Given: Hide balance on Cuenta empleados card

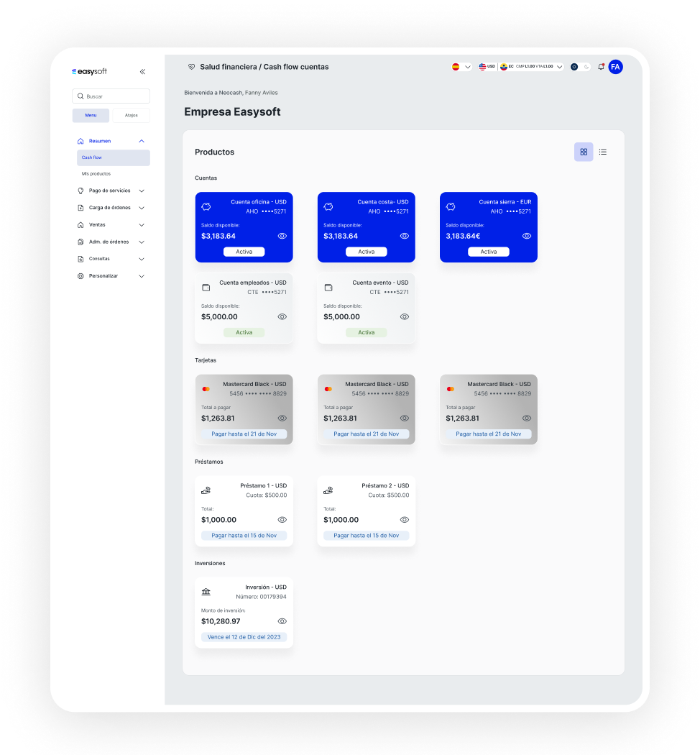Looking at the screenshot, I should [282, 317].
